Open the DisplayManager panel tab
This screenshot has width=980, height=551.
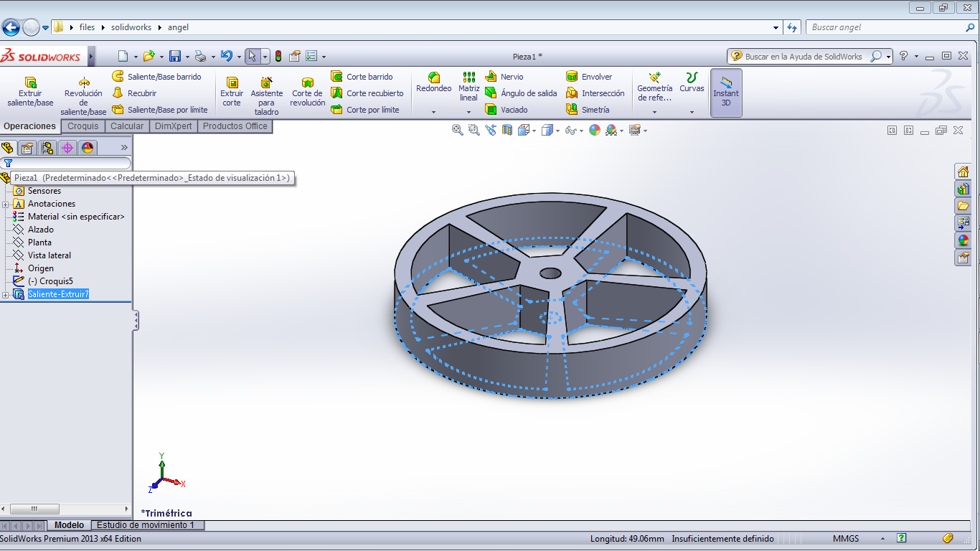pyautogui.click(x=88, y=148)
